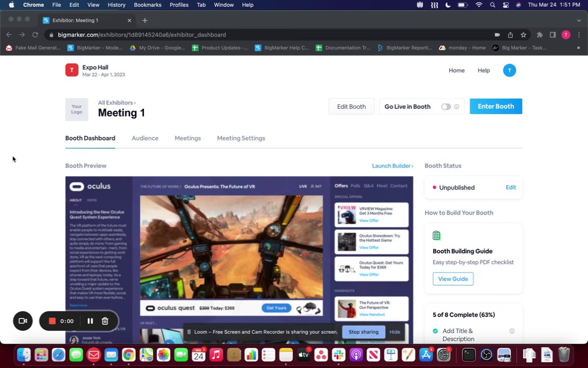Open a new tab with the plus button

(x=145, y=20)
